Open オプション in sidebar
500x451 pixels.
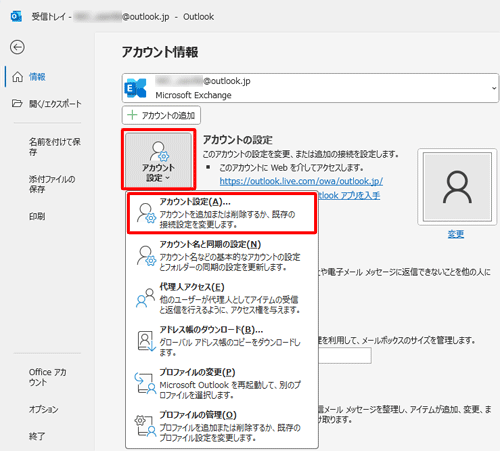point(43,409)
